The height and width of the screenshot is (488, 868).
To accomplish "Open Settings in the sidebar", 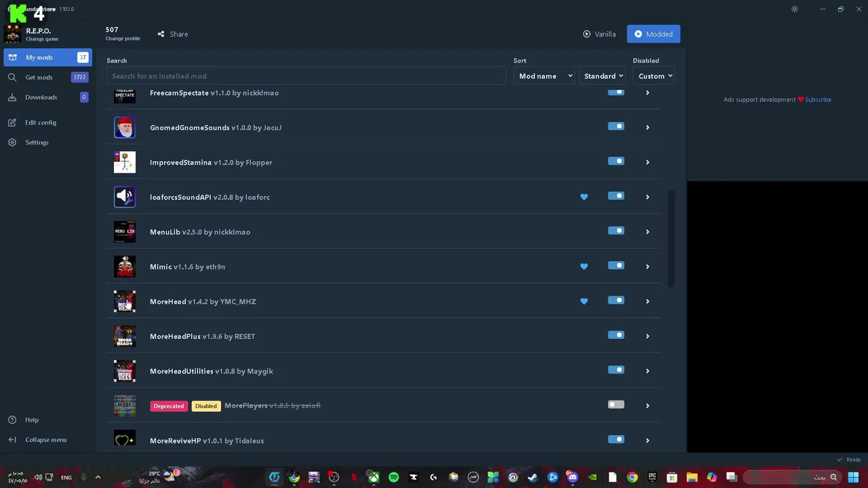I will pyautogui.click(x=37, y=142).
